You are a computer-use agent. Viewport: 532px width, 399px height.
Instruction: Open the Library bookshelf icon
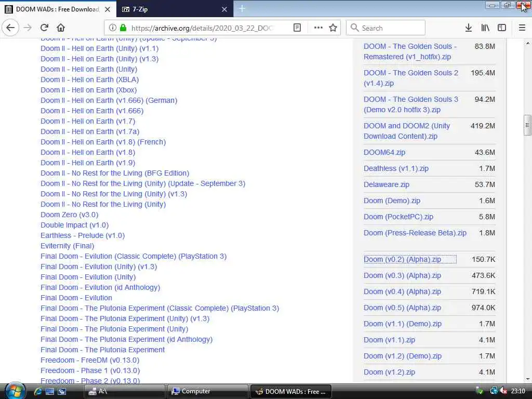click(x=485, y=28)
